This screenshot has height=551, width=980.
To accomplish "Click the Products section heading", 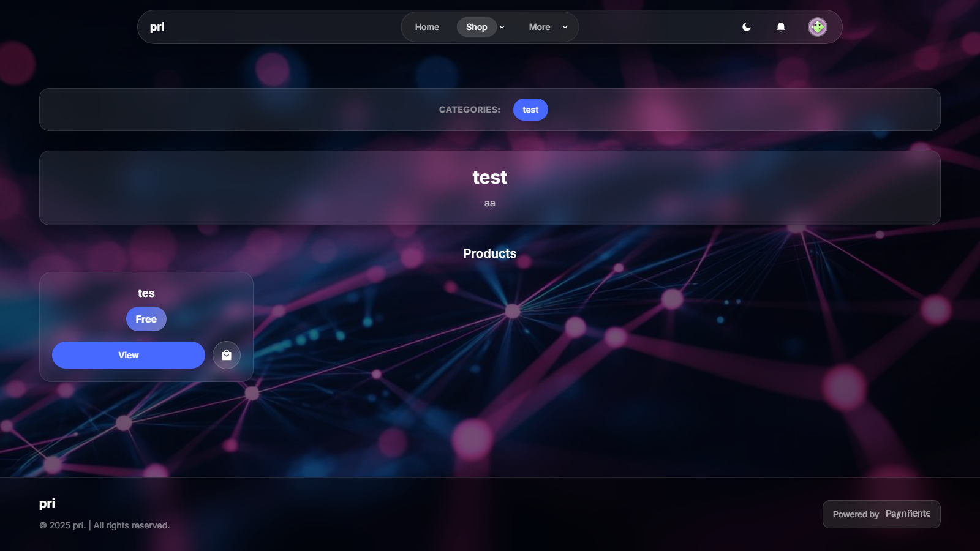I will [x=489, y=253].
